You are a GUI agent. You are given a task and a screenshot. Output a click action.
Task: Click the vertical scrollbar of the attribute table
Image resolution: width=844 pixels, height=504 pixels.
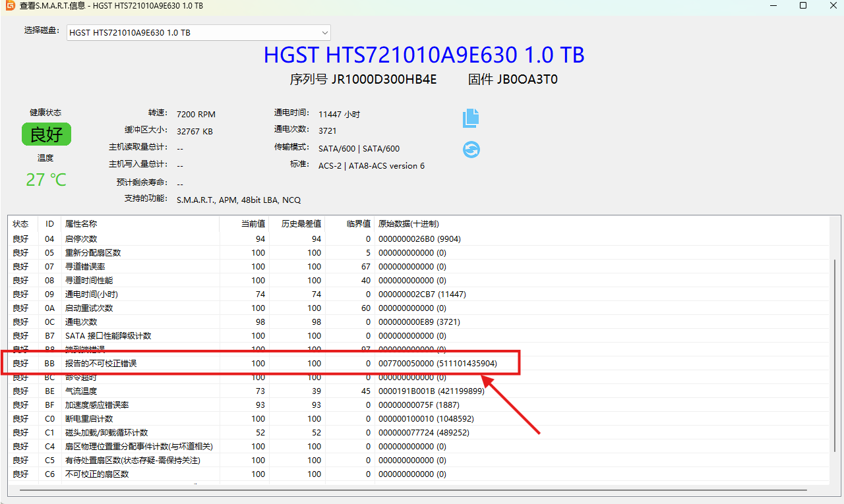tap(834, 354)
